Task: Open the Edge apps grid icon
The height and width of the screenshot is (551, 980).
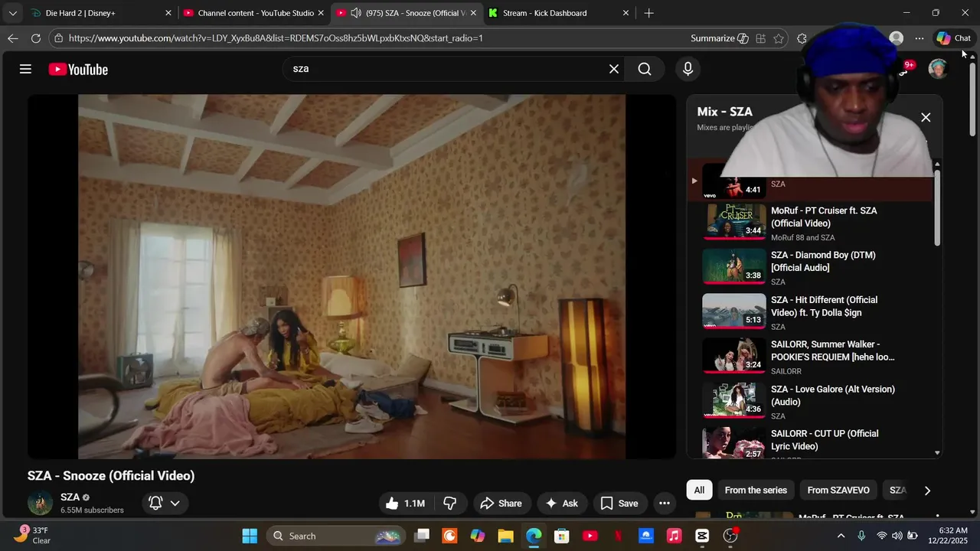Action: 760,38
